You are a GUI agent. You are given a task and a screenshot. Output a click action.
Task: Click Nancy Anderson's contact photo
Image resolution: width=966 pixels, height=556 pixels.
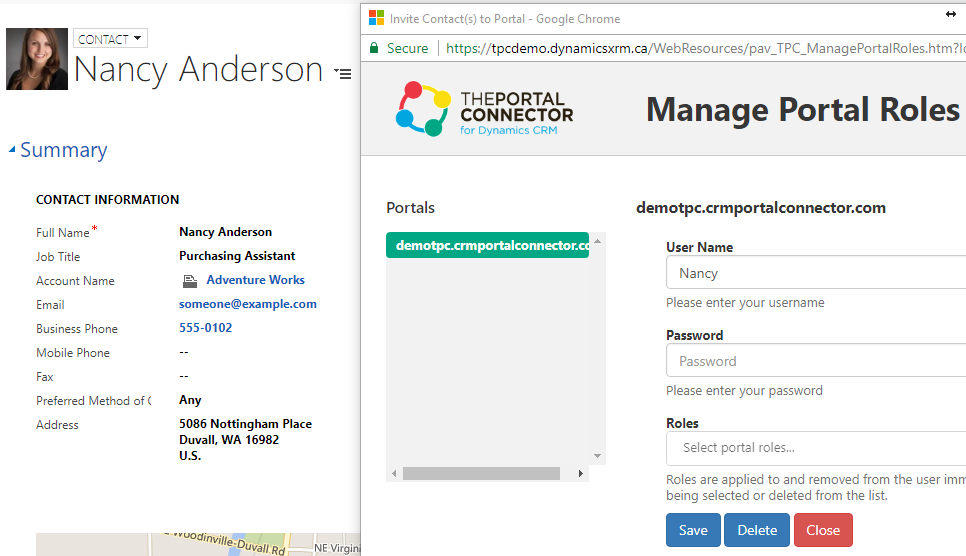click(x=37, y=59)
